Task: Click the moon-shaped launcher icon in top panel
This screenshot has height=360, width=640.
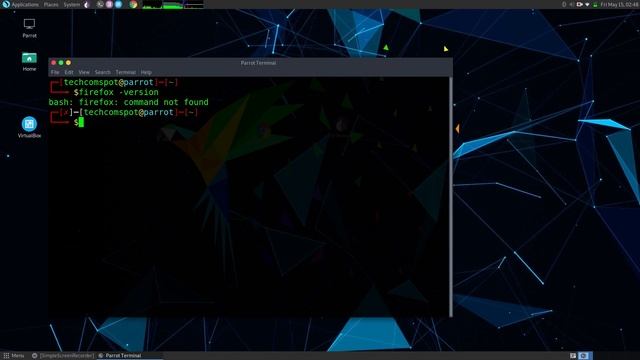Action: point(87,4)
